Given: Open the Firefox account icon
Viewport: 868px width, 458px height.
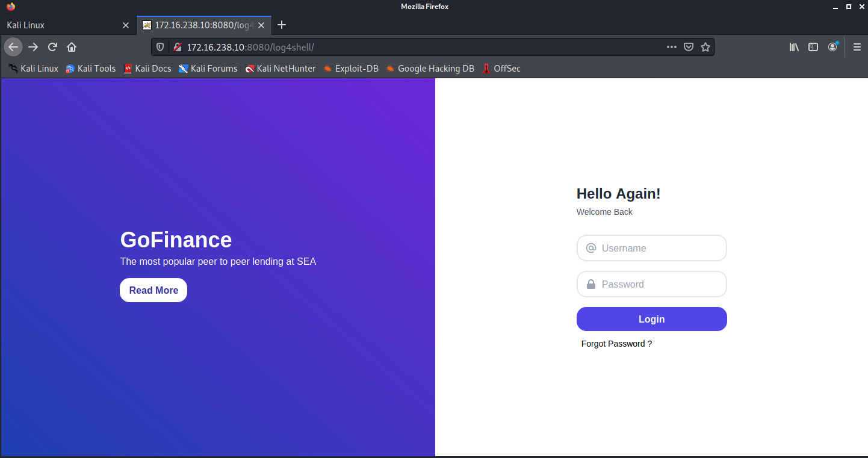Looking at the screenshot, I should coord(832,47).
